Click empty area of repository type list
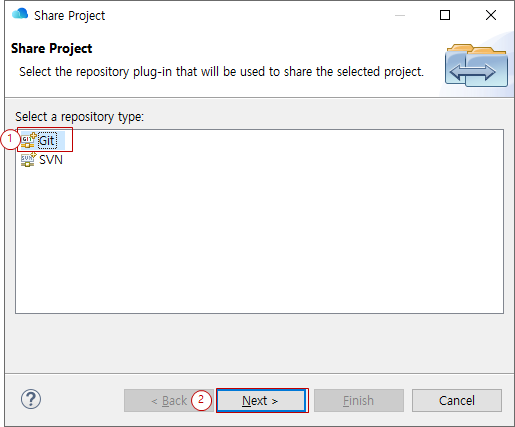The image size is (515, 427). click(x=259, y=240)
